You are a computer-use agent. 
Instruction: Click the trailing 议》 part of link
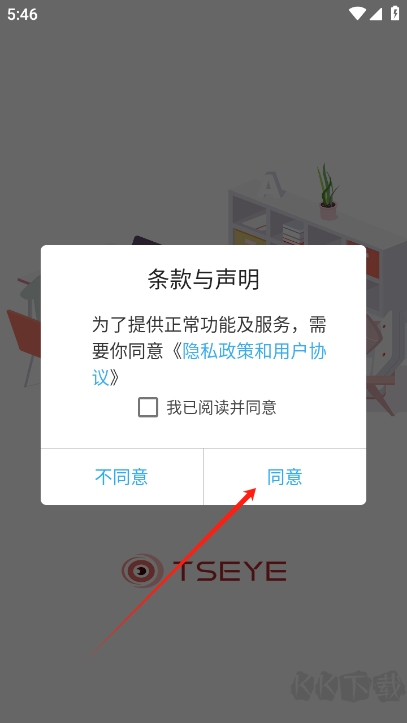[106, 378]
